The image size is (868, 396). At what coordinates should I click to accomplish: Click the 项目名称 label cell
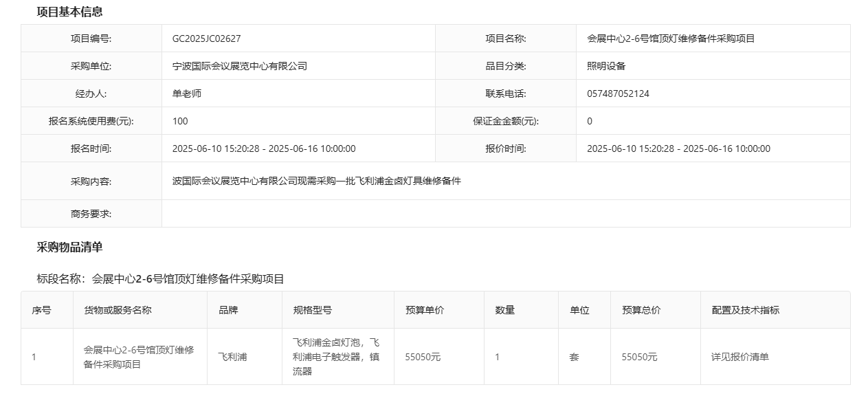point(506,38)
